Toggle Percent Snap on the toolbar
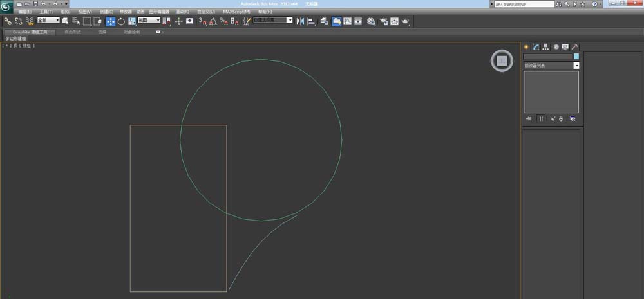 pyautogui.click(x=223, y=21)
